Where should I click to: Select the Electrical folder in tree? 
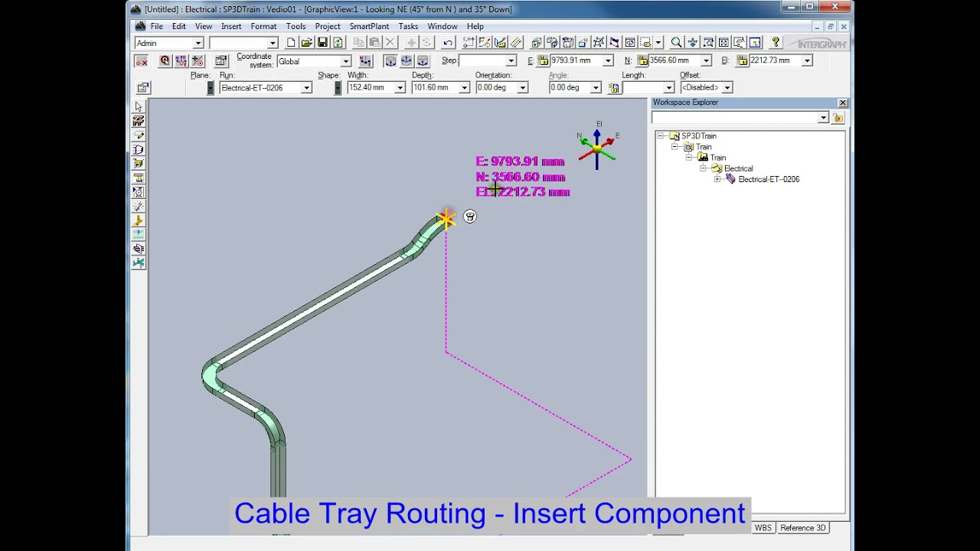click(738, 168)
